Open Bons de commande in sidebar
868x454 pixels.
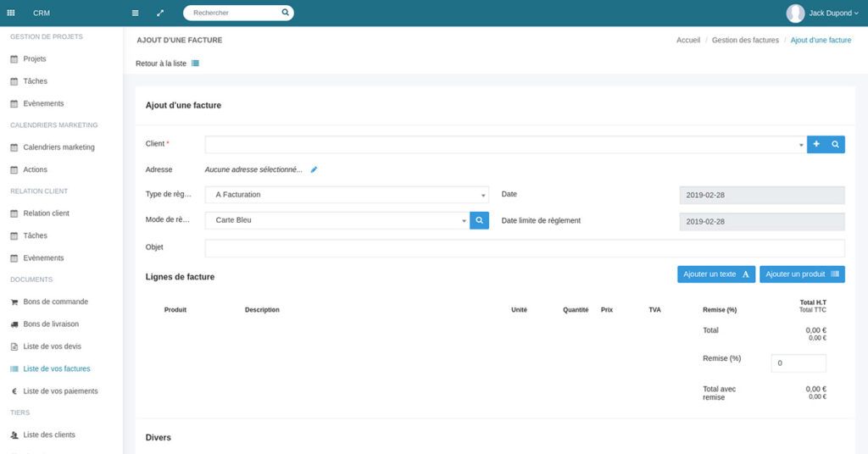pyautogui.click(x=55, y=302)
